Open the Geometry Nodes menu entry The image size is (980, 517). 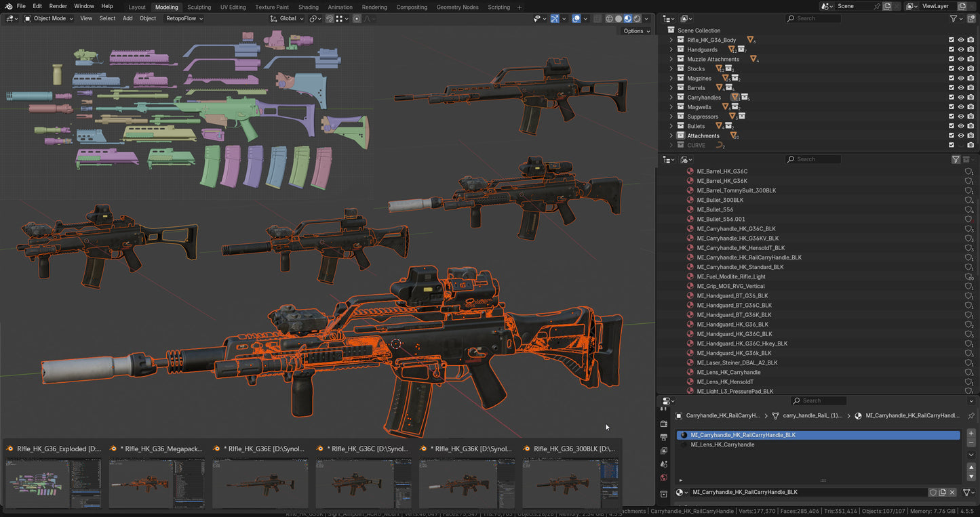pos(457,7)
